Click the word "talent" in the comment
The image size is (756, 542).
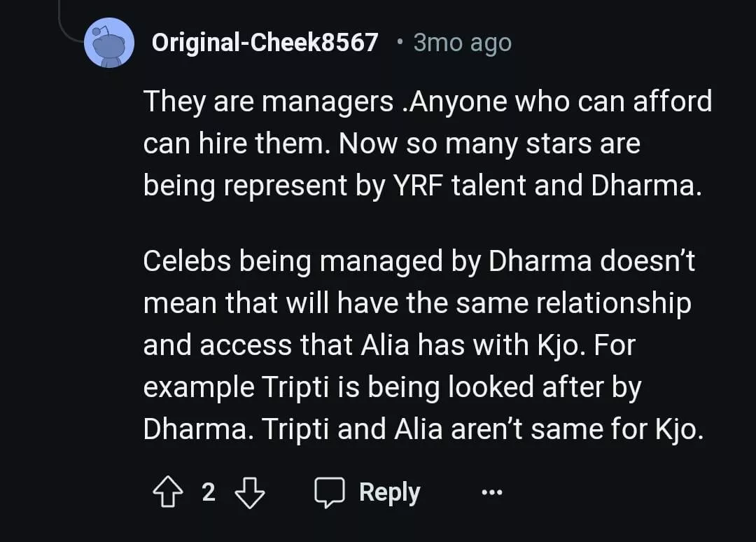(x=479, y=185)
